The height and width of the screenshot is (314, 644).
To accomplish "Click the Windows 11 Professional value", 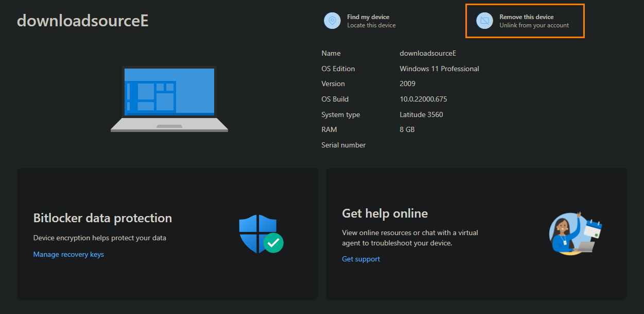I will 439,69.
